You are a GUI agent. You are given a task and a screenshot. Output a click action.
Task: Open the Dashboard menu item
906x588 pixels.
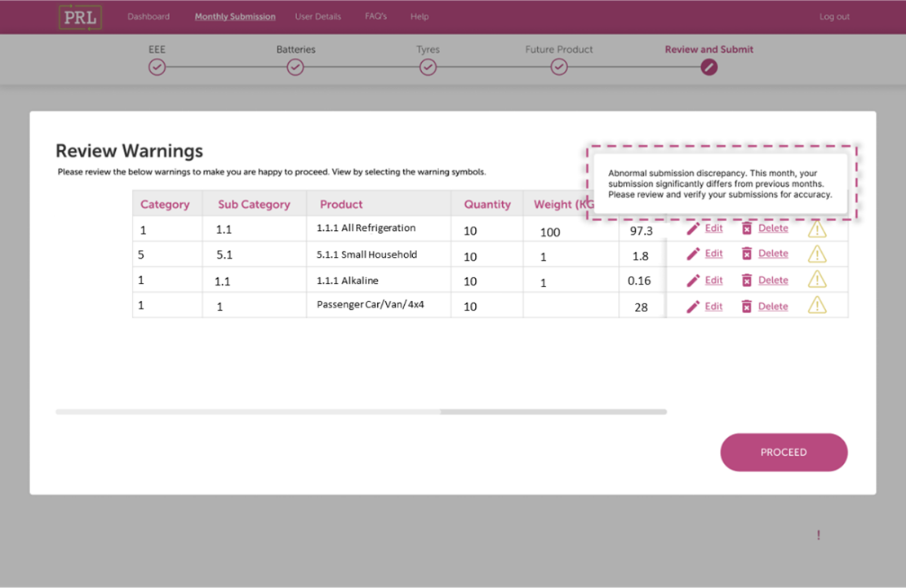tap(149, 17)
